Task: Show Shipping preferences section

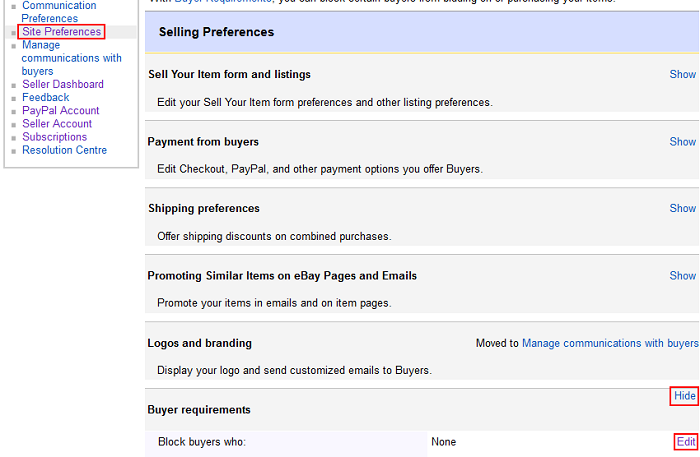Action: 683,208
